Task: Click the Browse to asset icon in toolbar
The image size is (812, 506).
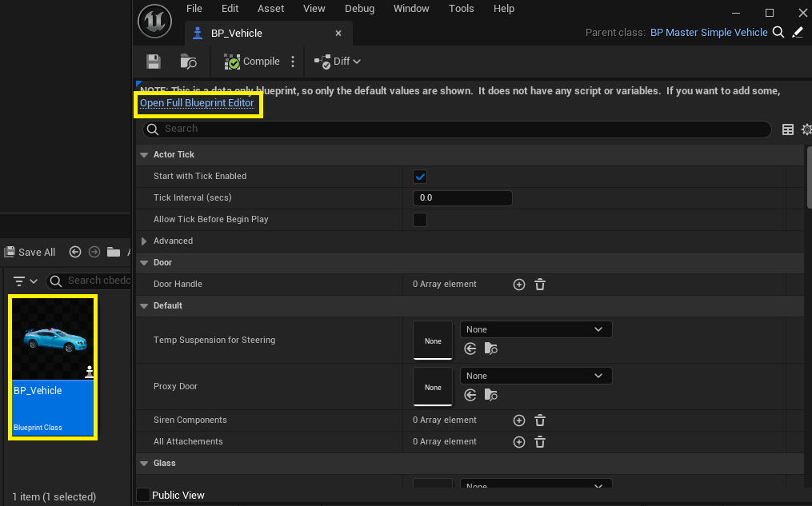Action: [189, 62]
